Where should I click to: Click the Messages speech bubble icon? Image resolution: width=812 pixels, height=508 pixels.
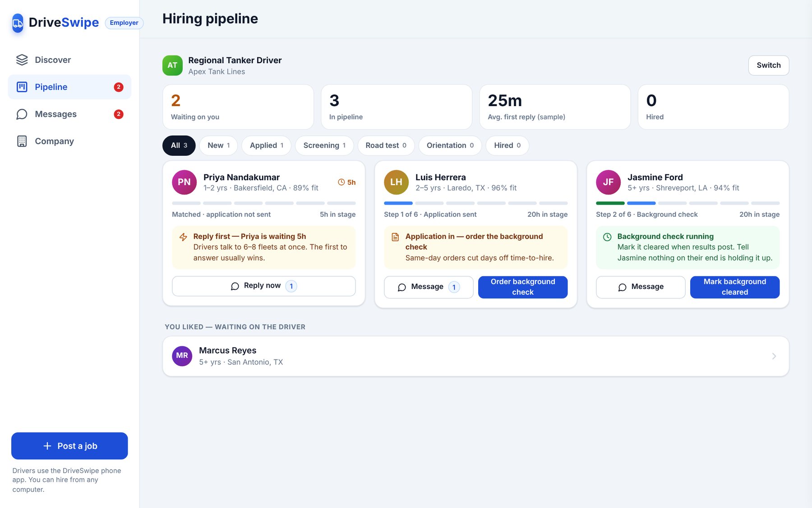coord(22,114)
